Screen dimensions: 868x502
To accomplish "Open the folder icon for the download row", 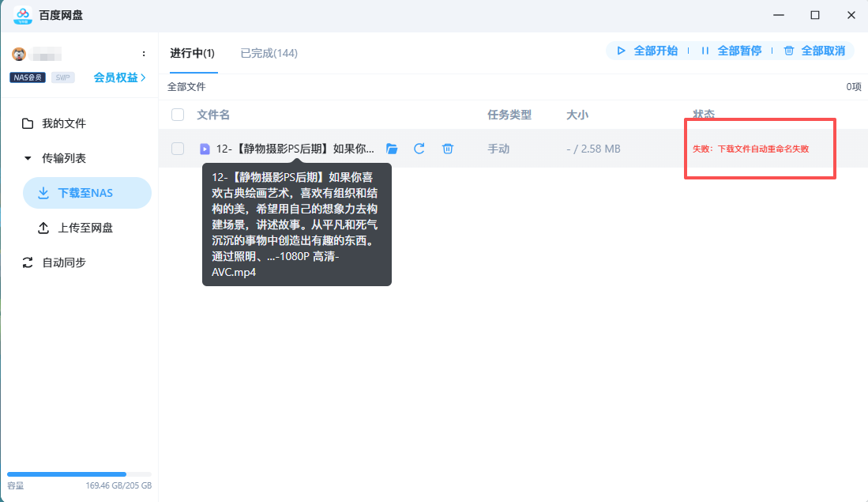I will coord(392,149).
